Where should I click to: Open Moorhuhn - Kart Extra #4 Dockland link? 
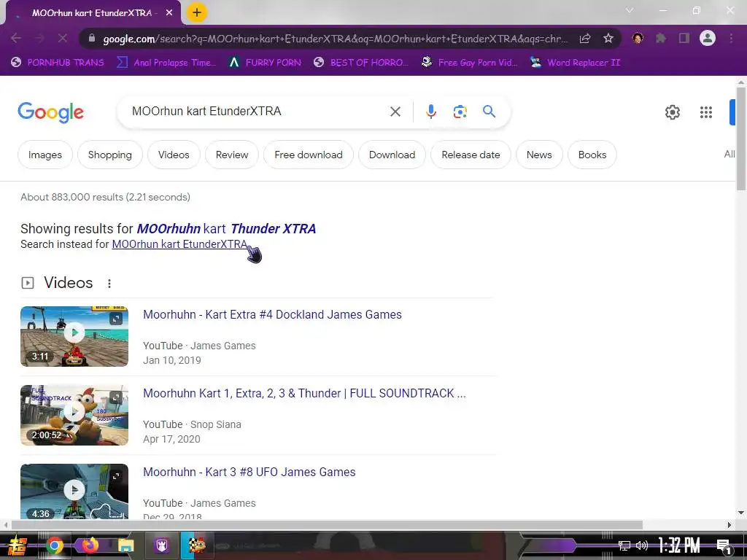click(x=272, y=315)
